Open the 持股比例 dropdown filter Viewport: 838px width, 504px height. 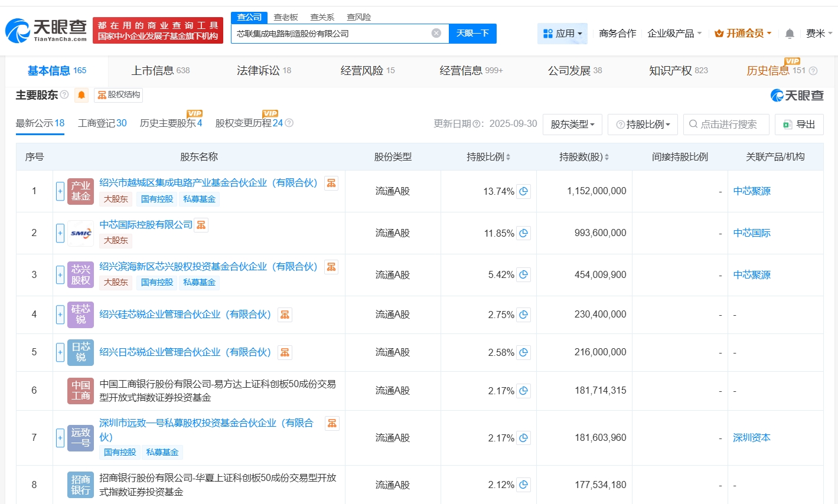pyautogui.click(x=643, y=125)
